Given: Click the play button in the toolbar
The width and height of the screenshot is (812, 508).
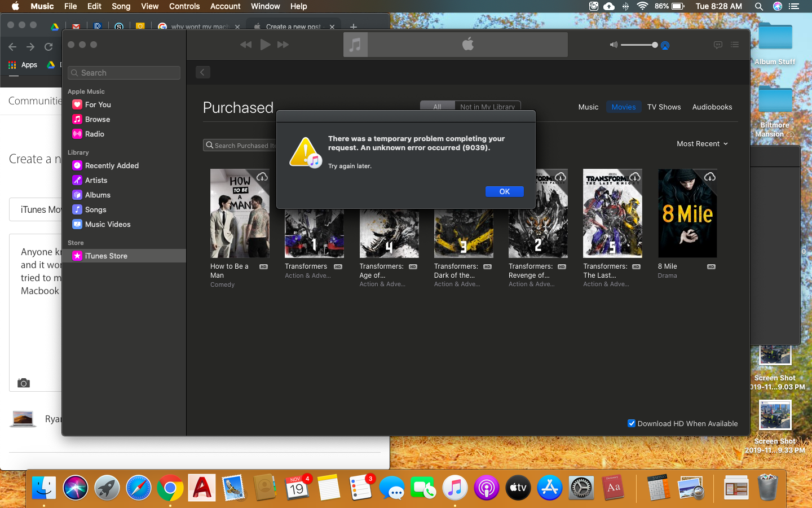Looking at the screenshot, I should [265, 45].
